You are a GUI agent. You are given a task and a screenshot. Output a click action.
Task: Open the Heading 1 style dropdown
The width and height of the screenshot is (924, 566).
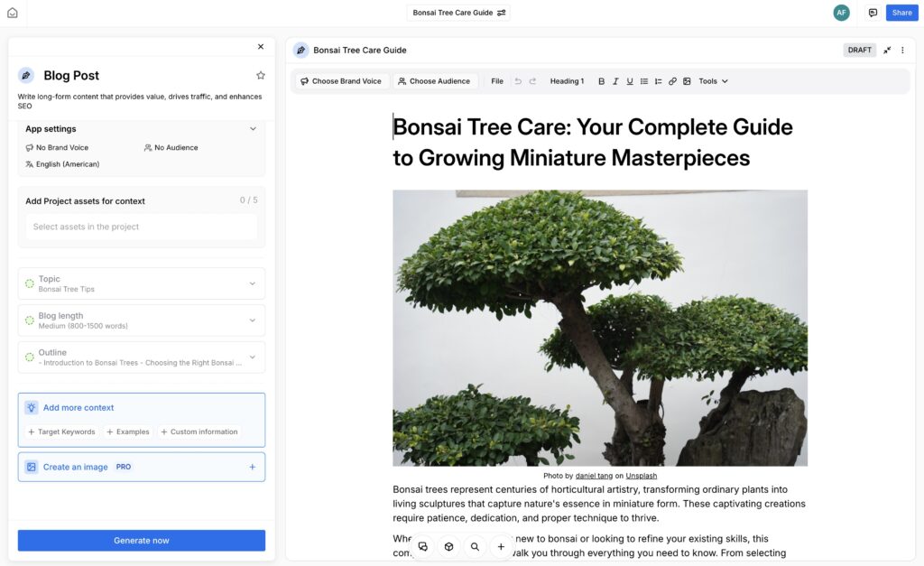[567, 81]
